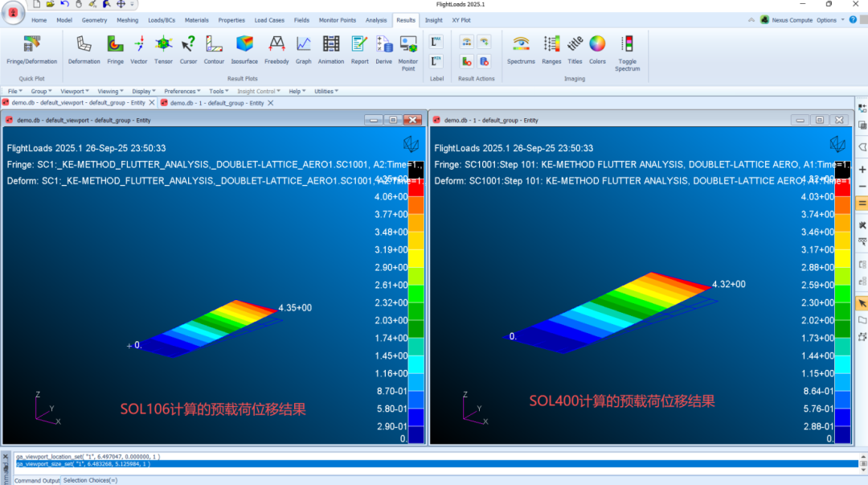Click the Tensor plot icon
The image size is (868, 485).
pos(163,49)
